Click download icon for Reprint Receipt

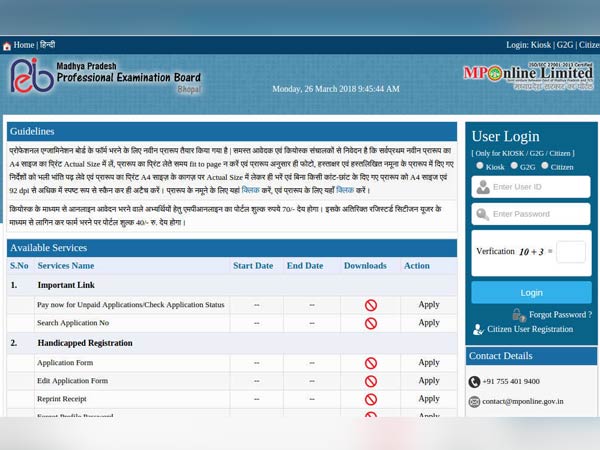tap(371, 399)
